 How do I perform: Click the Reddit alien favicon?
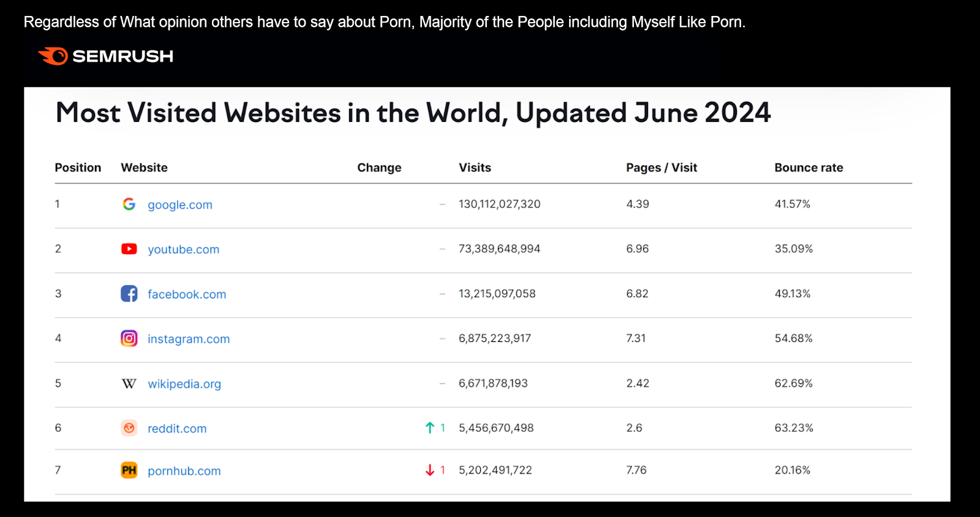pyautogui.click(x=129, y=428)
